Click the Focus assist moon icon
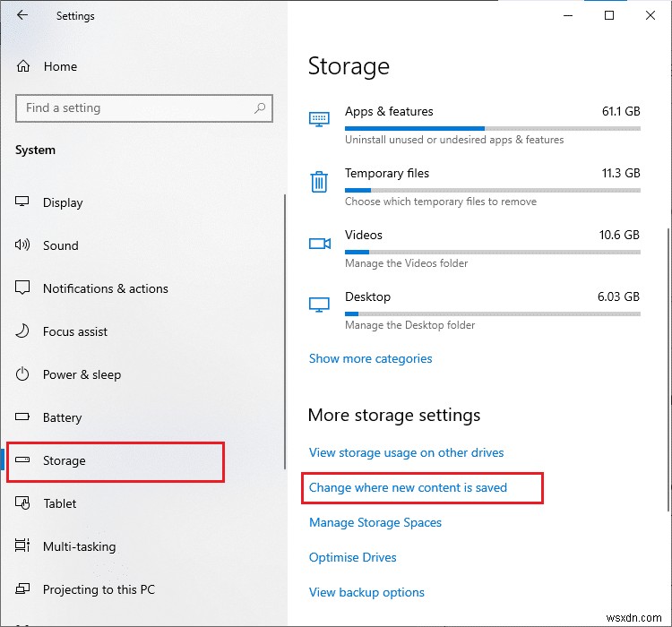The width and height of the screenshot is (672, 627). [x=23, y=331]
